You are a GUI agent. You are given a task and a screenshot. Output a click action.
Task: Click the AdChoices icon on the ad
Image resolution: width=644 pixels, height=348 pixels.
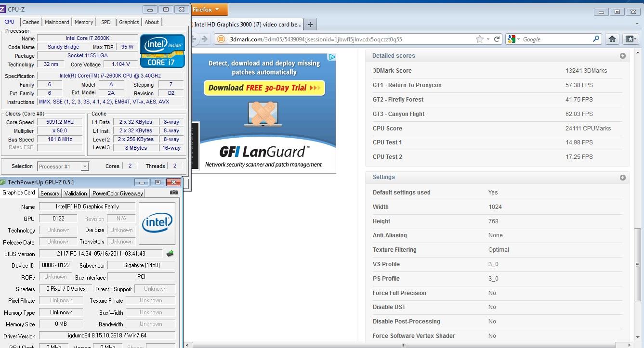pos(332,57)
